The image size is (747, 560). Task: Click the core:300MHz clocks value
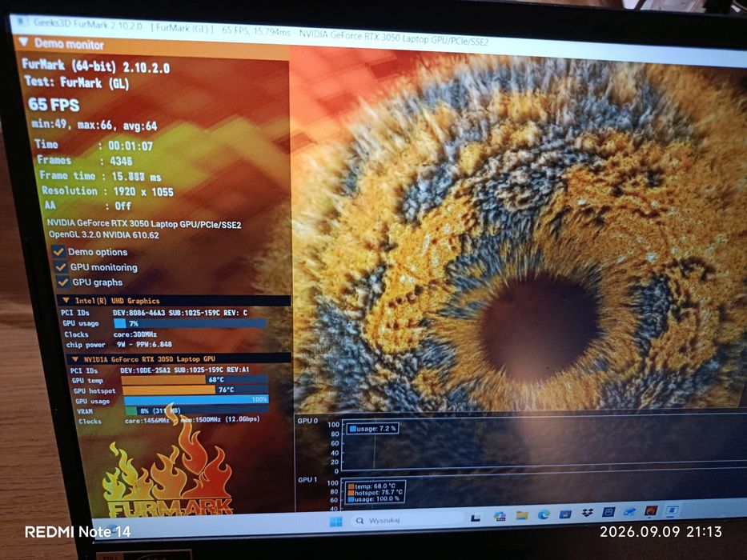point(135,334)
